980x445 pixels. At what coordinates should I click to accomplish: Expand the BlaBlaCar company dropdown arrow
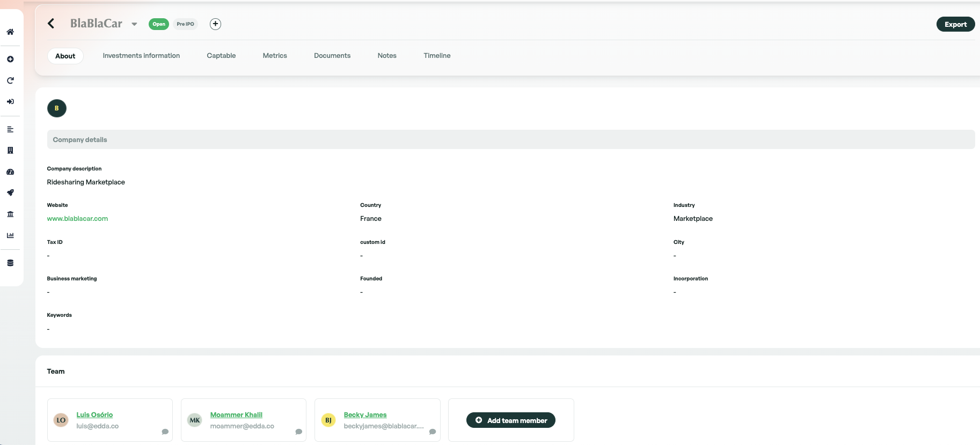tap(134, 24)
